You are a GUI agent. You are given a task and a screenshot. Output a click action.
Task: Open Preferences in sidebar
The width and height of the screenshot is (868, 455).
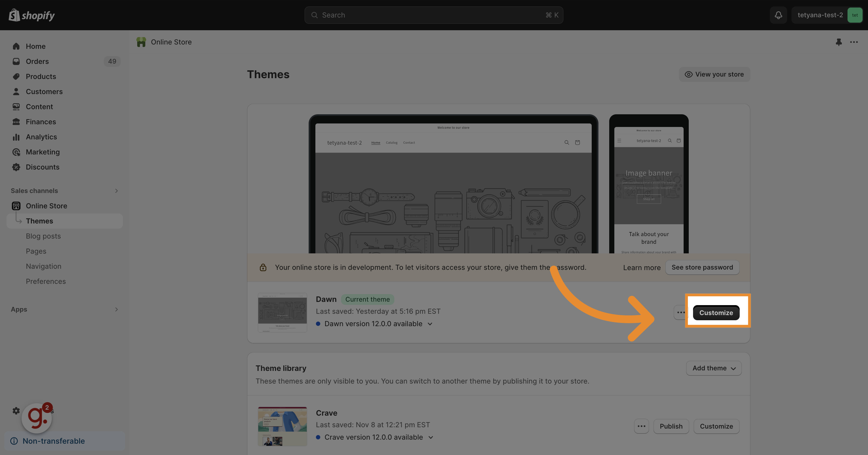pyautogui.click(x=46, y=281)
